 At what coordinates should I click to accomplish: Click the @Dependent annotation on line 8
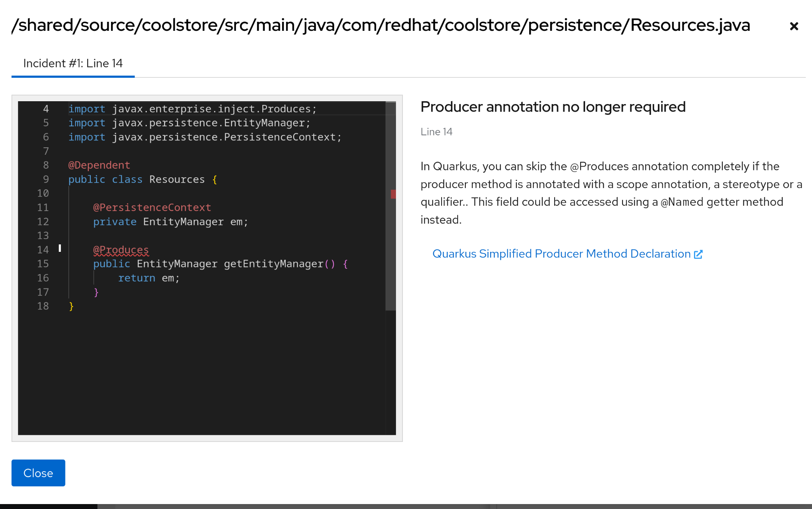click(x=99, y=165)
